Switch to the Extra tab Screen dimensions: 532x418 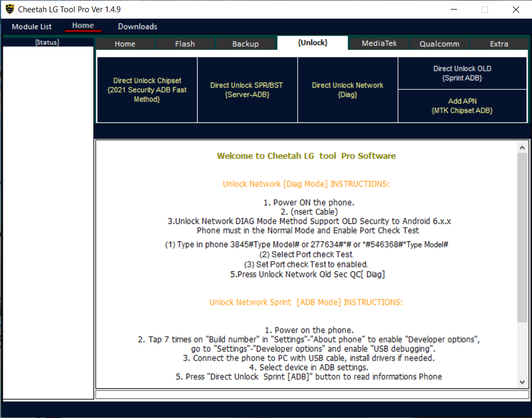(499, 43)
